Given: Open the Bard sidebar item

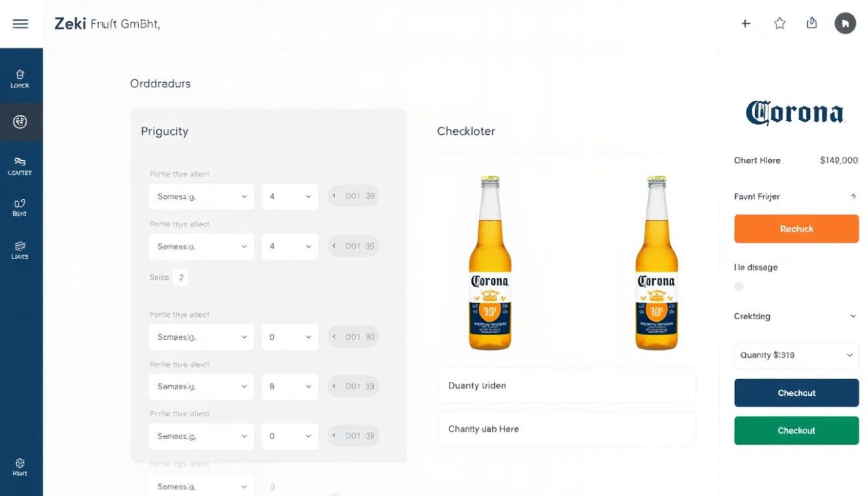Looking at the screenshot, I should [x=20, y=208].
